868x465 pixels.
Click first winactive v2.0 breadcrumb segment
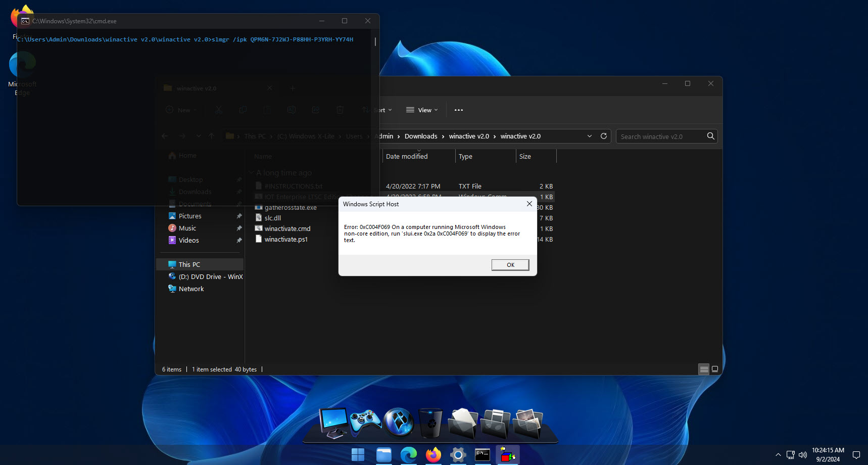[469, 136]
